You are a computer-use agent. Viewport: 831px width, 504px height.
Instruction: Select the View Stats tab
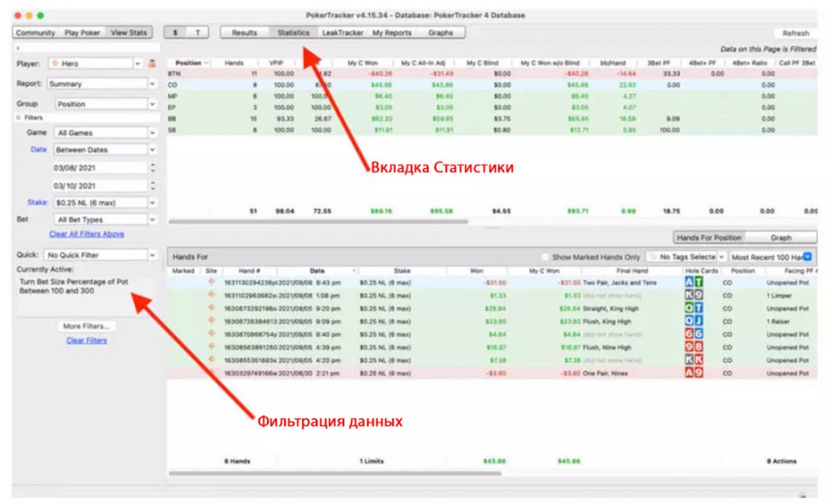coord(128,32)
